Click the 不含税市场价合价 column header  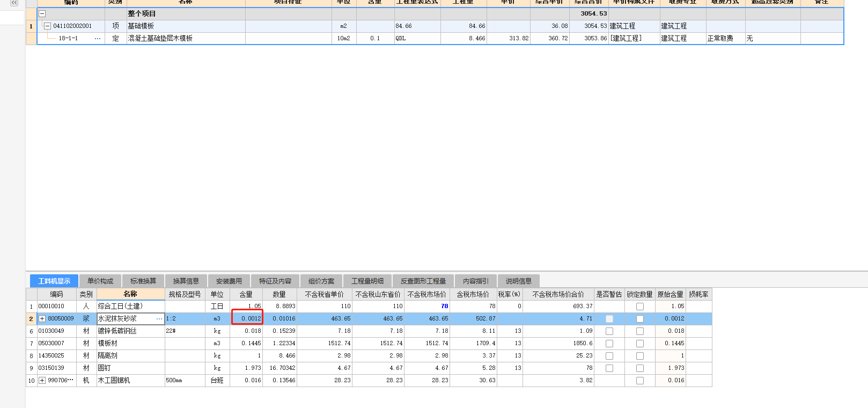click(x=558, y=294)
